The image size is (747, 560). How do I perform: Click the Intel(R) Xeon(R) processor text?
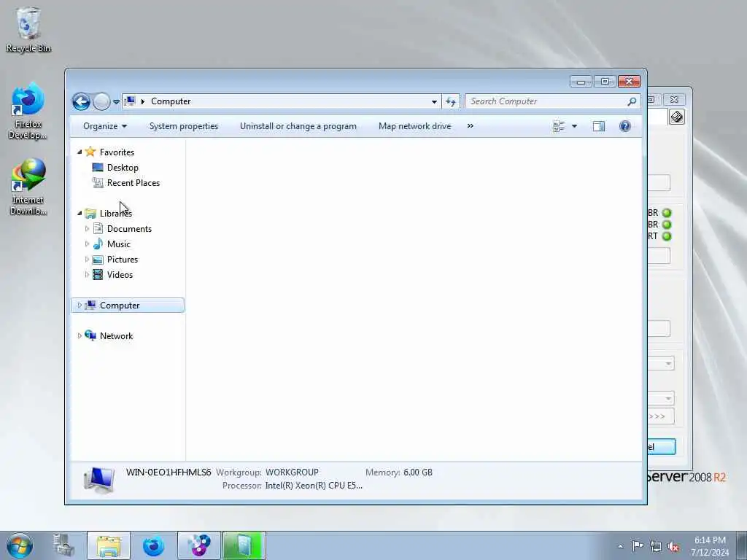314,486
